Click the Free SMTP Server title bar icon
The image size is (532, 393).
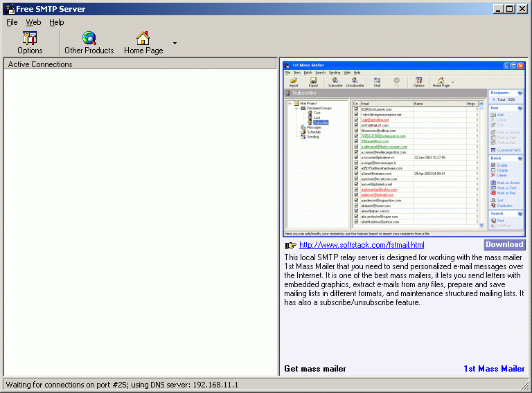coord(9,9)
